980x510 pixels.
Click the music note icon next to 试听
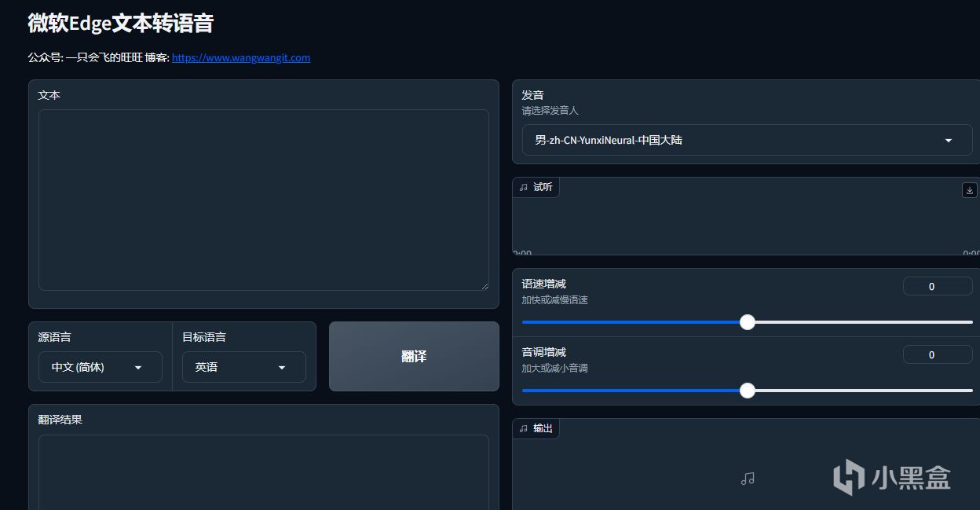coord(524,187)
